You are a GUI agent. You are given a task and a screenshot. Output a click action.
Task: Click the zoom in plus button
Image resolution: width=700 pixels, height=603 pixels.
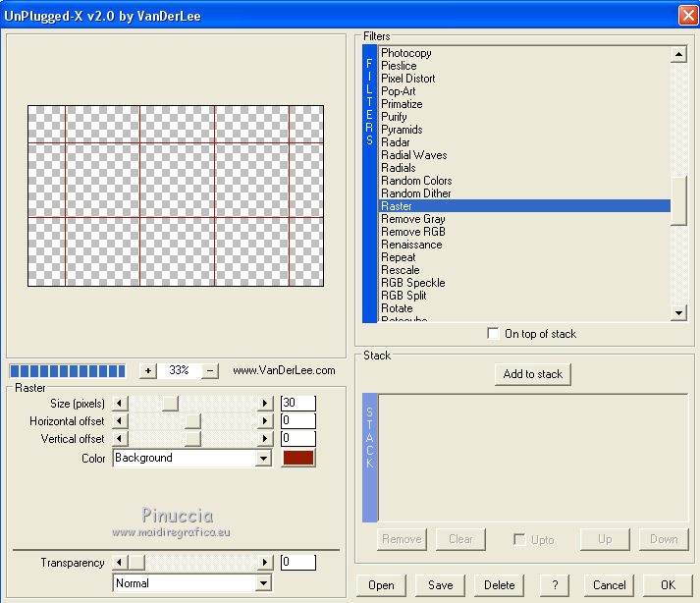[x=148, y=370]
